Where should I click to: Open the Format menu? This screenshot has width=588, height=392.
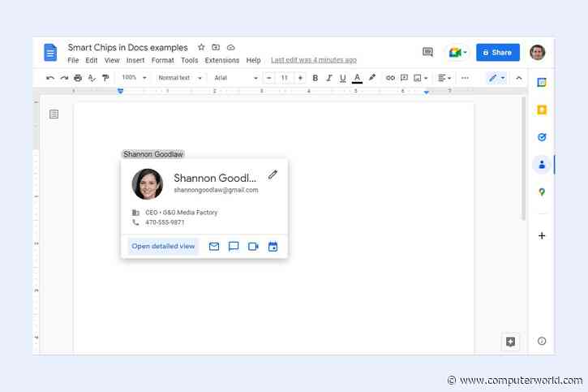[x=163, y=60]
